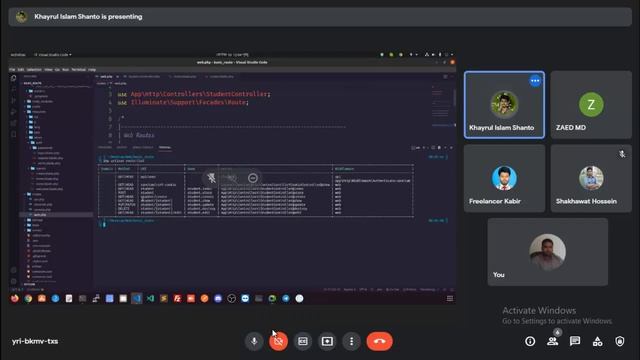Open the Search icon in VS Code activity bar
Viewport: 640px width, 360px height.
point(13,89)
